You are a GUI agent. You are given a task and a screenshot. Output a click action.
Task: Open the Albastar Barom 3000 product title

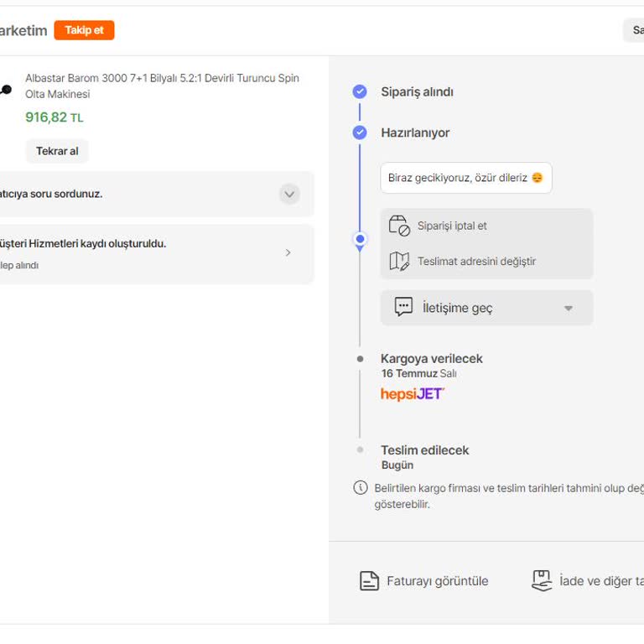(x=162, y=86)
